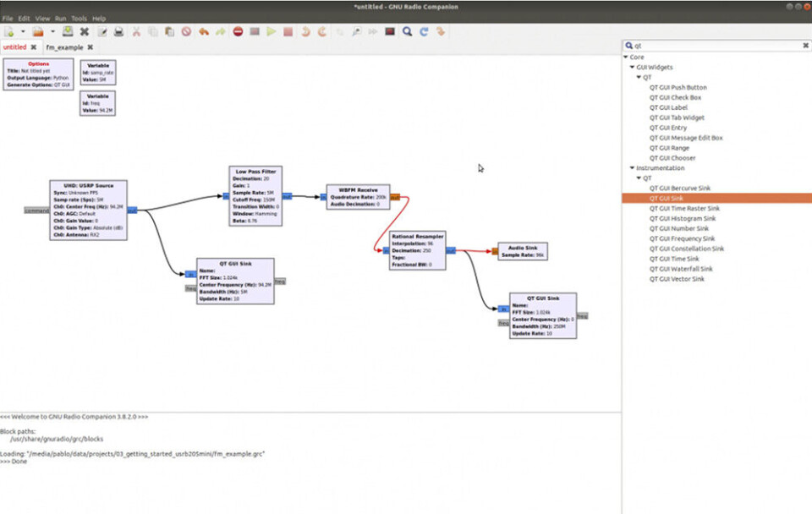Open the Tools menu
The image size is (812, 514).
(x=80, y=18)
